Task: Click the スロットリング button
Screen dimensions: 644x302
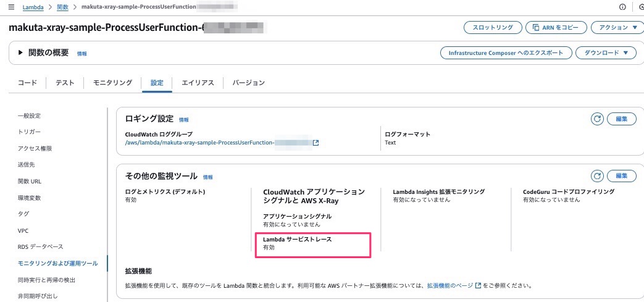Action: (493, 28)
